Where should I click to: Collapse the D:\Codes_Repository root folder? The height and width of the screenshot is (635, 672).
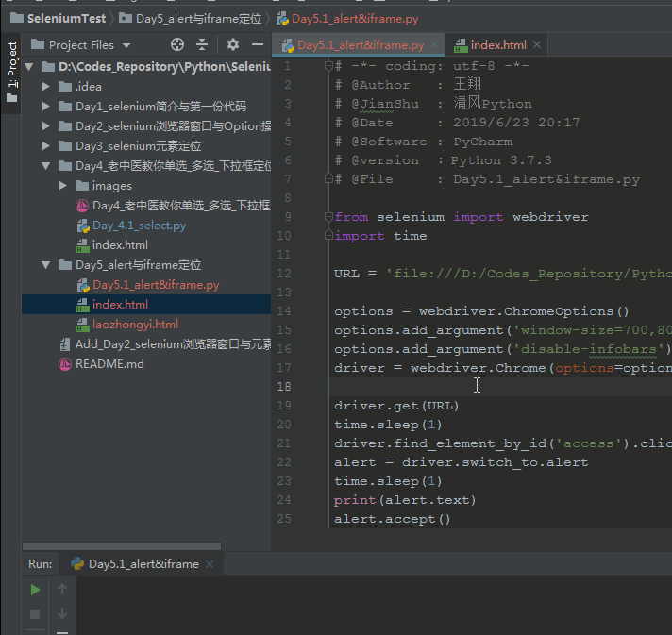click(29, 67)
